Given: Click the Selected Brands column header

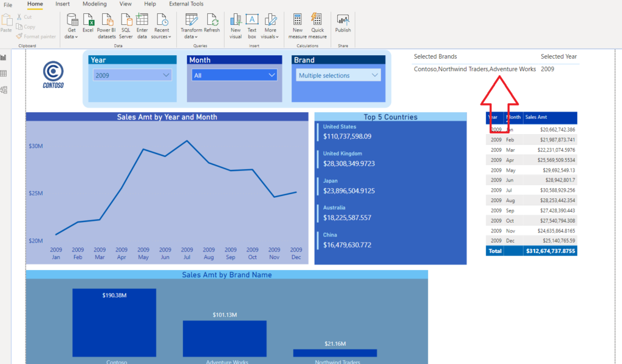Looking at the screenshot, I should click(435, 56).
